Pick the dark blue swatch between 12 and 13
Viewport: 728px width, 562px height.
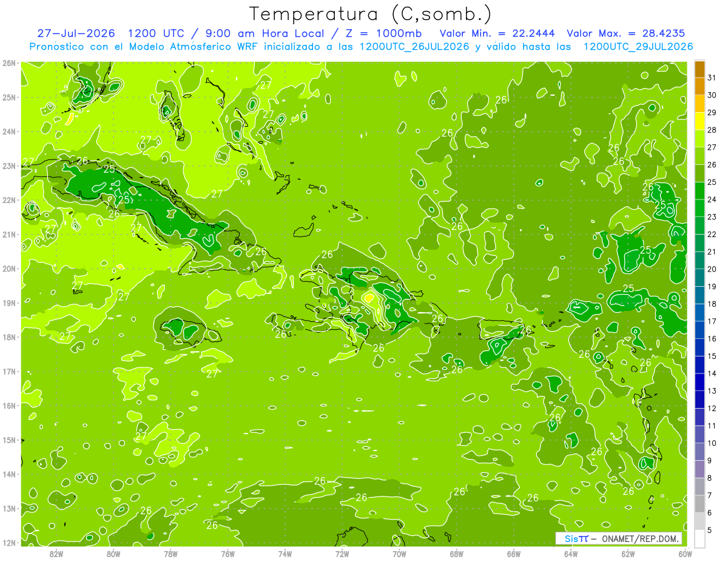[x=699, y=399]
